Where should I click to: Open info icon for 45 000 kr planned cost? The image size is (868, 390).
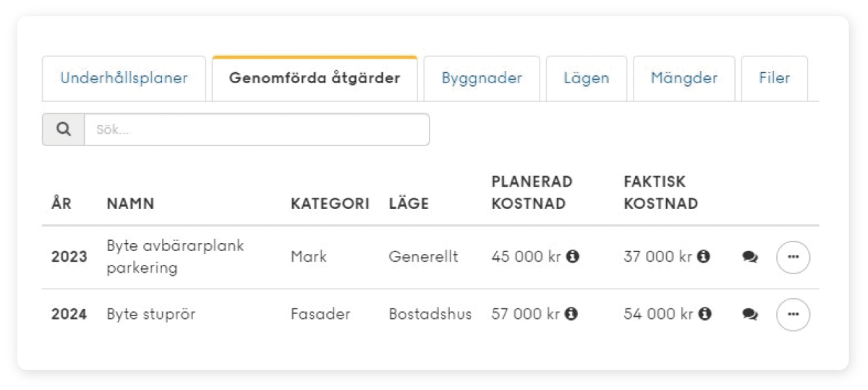pyautogui.click(x=572, y=256)
